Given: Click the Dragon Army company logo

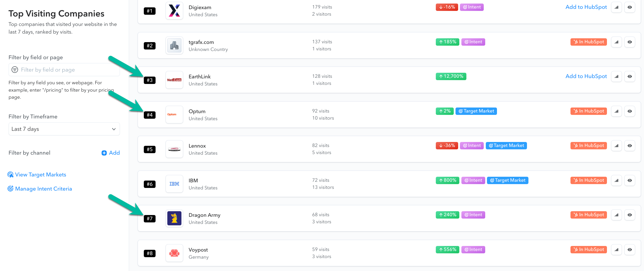Looking at the screenshot, I should (x=174, y=218).
